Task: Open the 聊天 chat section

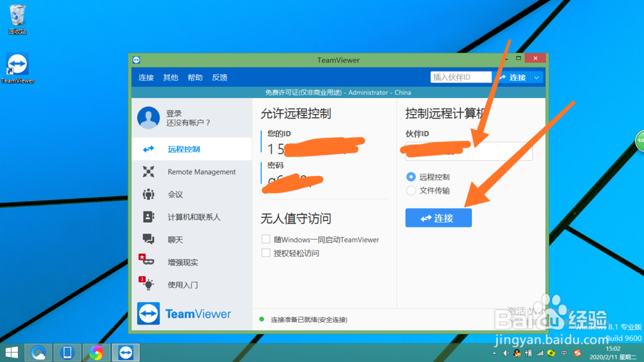Action: 192,240
